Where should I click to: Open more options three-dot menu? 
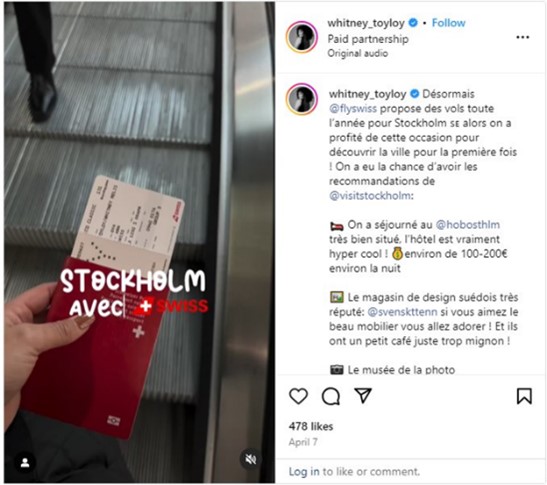click(x=523, y=37)
